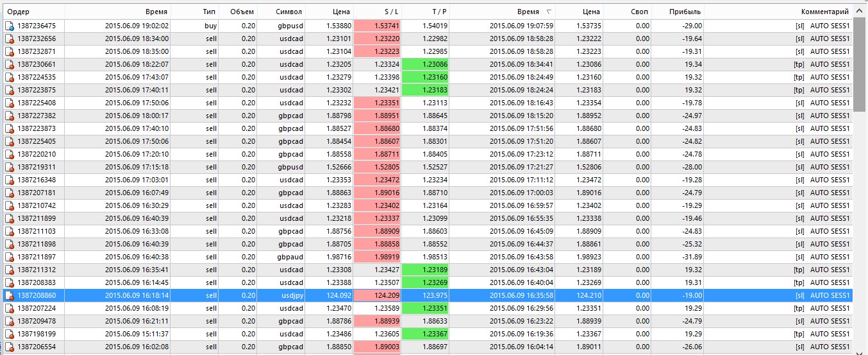Viewport: 868px width, 355px height.
Task: Click the 'usdjpy' symbol cell
Action: point(291,296)
